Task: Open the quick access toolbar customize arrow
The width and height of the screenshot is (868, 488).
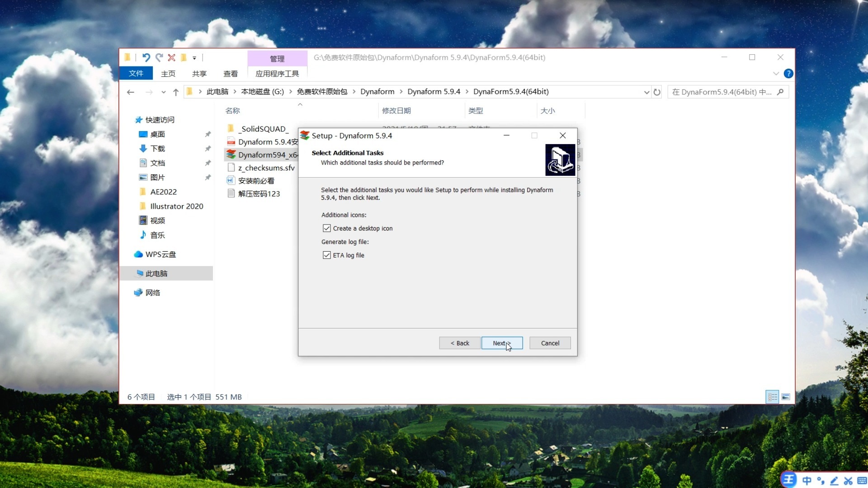Action: 194,58
